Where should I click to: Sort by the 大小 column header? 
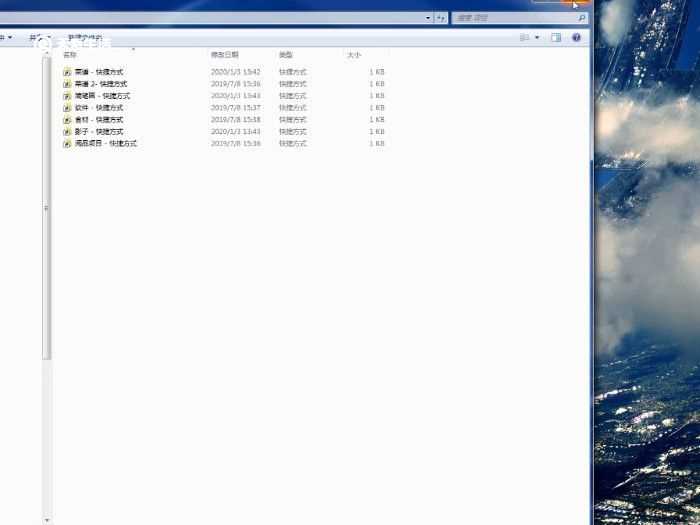pyautogui.click(x=354, y=55)
